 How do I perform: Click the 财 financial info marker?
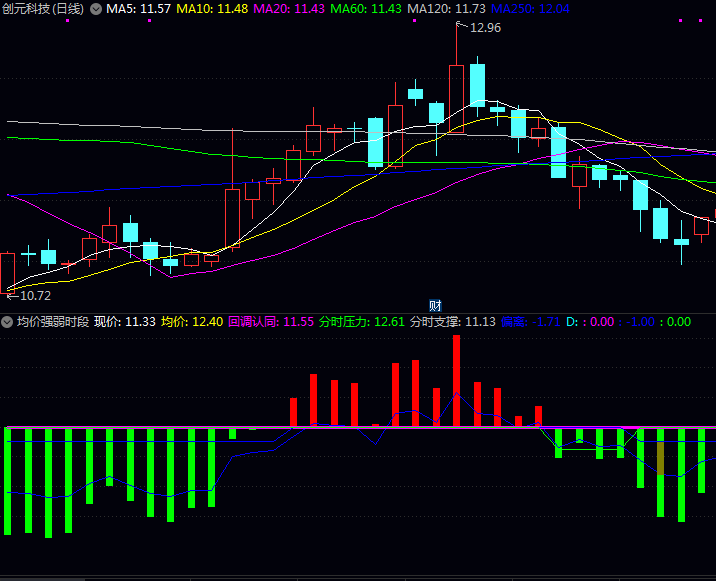click(x=435, y=306)
